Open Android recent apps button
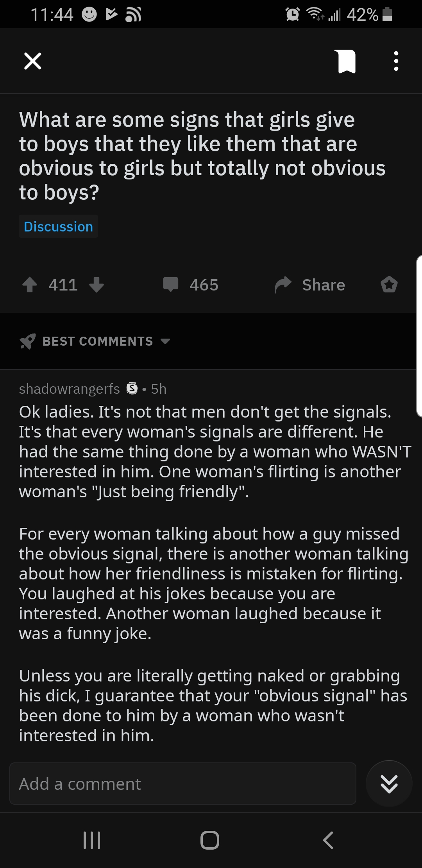Image resolution: width=422 pixels, height=868 pixels. [x=92, y=840]
